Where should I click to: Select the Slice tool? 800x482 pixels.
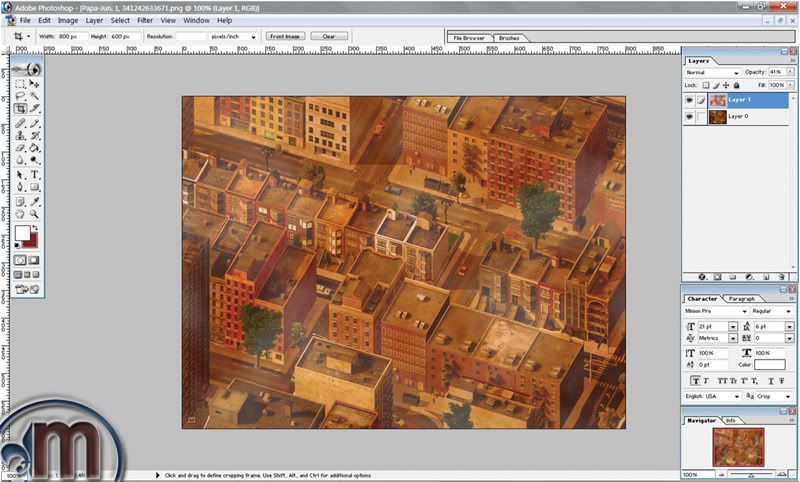point(34,109)
